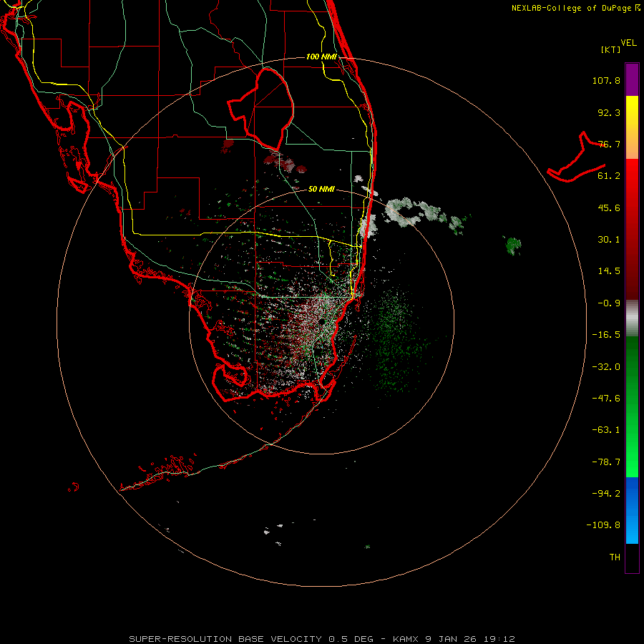Viewport: 644px width, 644px height.
Task: Click the black radar site dot at map center
Action: pyautogui.click(x=321, y=321)
